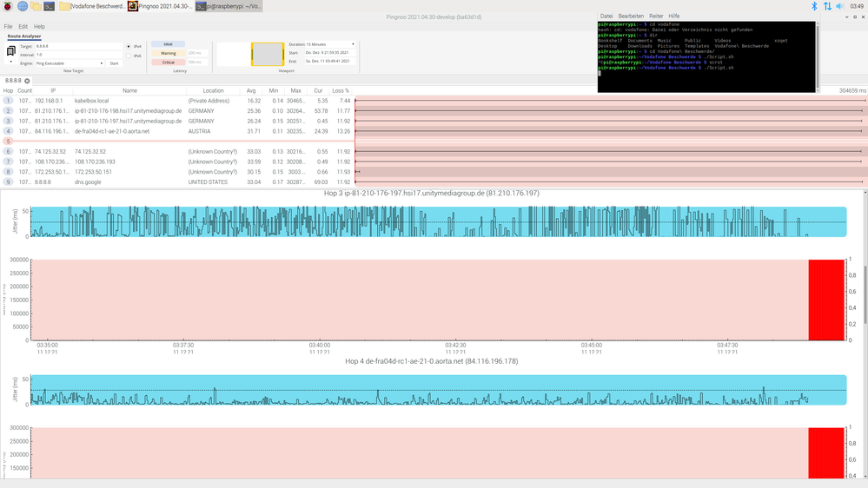Select the IPv4 radio button

point(129,46)
